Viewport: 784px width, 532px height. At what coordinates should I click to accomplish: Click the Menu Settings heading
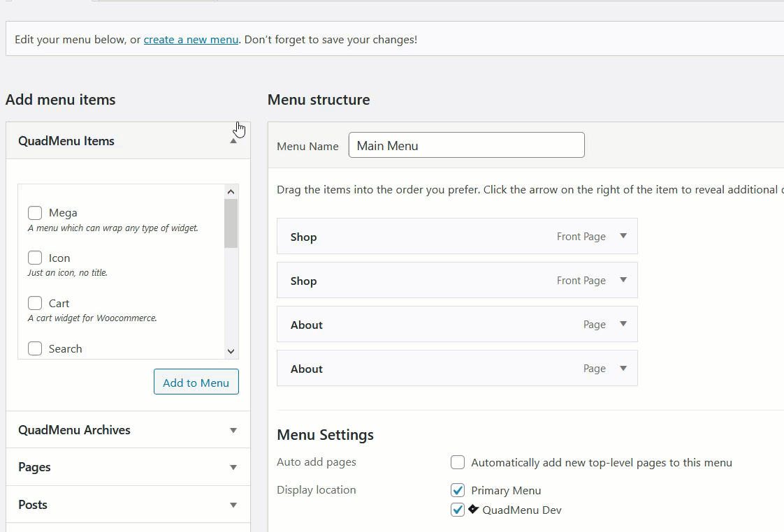tap(326, 434)
